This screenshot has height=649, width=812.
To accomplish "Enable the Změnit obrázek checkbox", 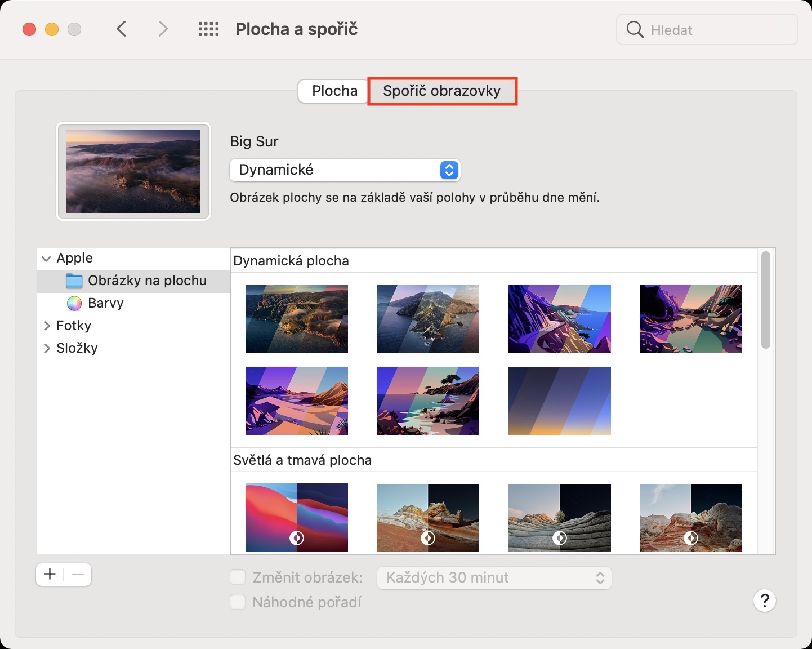I will point(238,577).
